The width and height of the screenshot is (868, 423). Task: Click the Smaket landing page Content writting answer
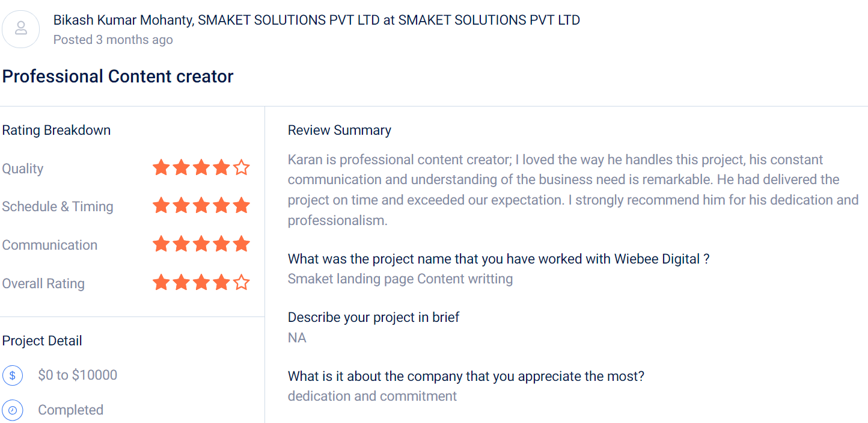click(400, 279)
